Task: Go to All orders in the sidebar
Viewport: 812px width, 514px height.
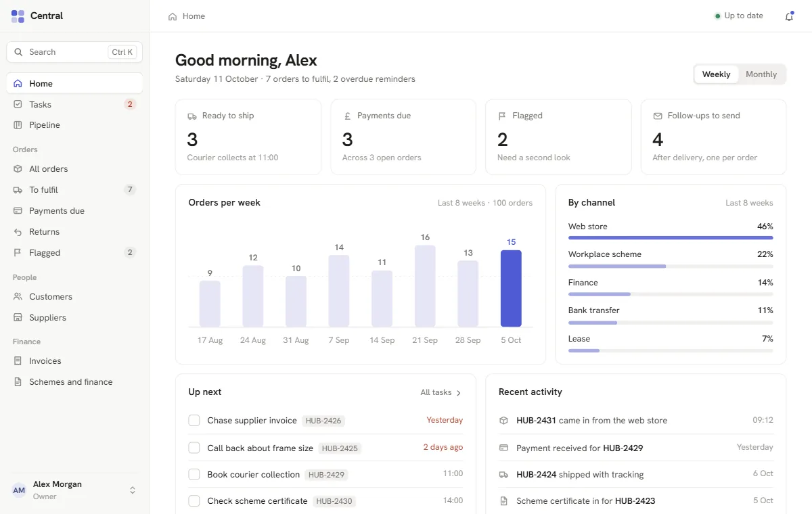Action: [x=74, y=169]
